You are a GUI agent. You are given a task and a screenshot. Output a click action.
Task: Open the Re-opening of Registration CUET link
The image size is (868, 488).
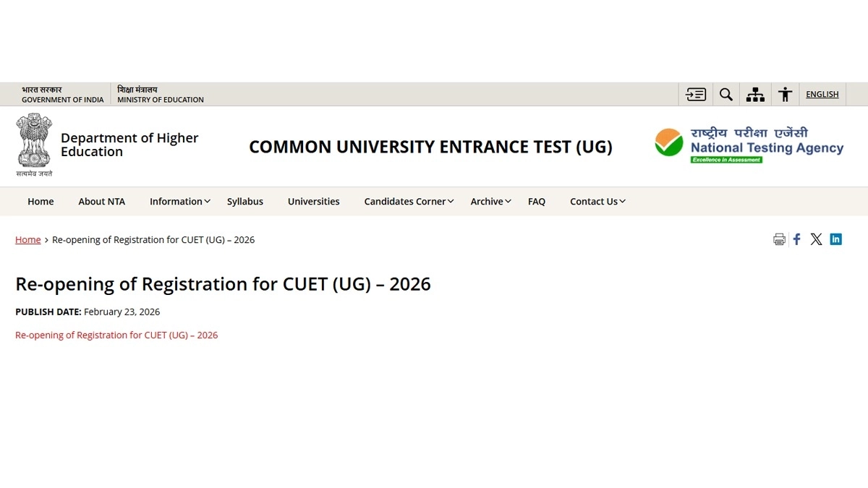tap(116, 335)
